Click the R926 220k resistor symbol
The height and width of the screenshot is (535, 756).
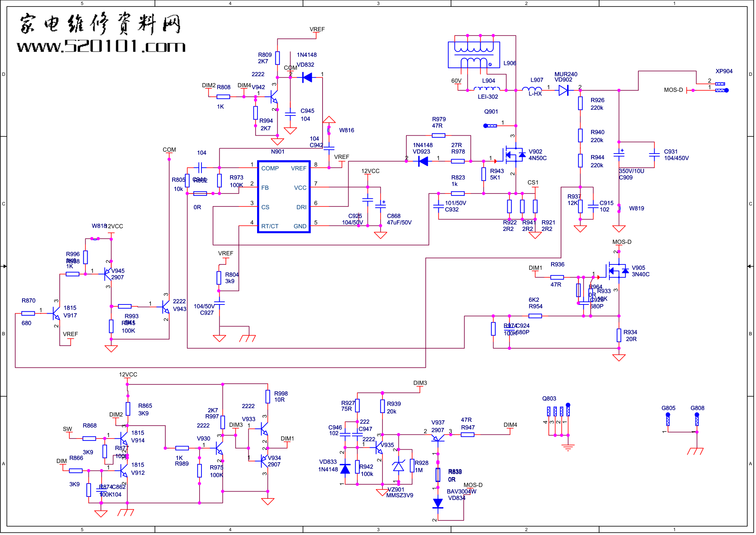(x=580, y=103)
